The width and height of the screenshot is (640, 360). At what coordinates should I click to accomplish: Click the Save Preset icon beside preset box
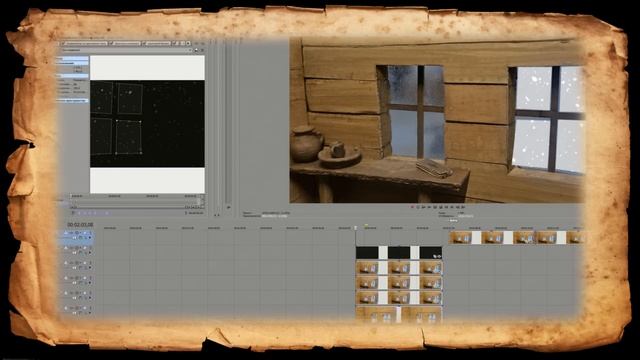196,50
